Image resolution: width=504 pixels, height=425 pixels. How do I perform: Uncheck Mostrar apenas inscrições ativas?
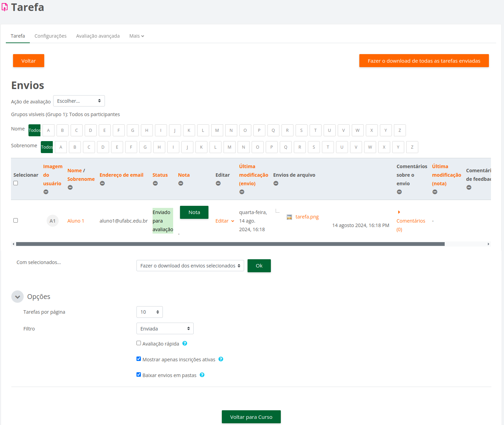pos(139,359)
